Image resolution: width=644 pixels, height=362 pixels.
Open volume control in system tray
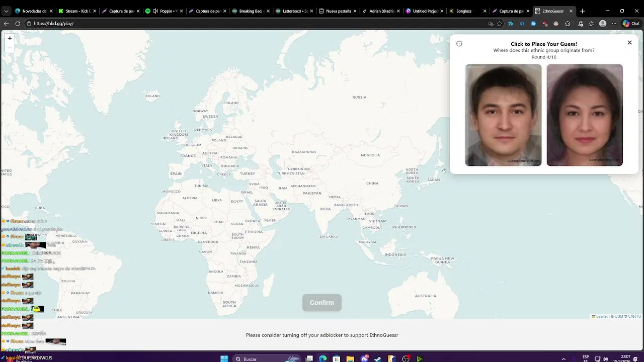pos(605,359)
